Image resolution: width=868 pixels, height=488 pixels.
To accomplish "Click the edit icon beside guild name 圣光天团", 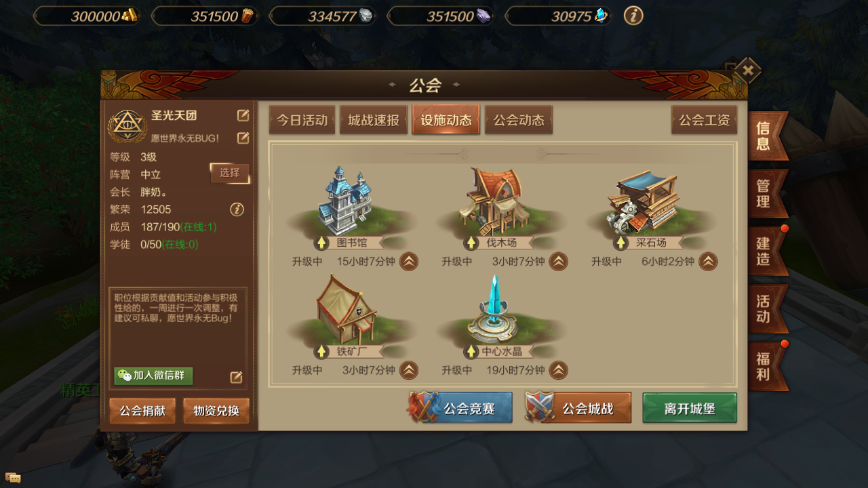I will coord(243,115).
